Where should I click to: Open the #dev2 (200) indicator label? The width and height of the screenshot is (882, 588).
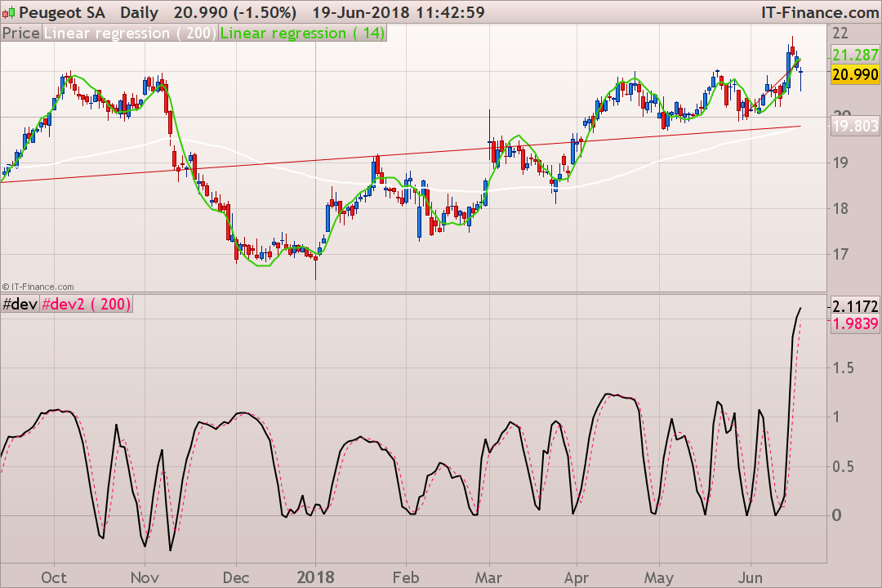tap(86, 305)
